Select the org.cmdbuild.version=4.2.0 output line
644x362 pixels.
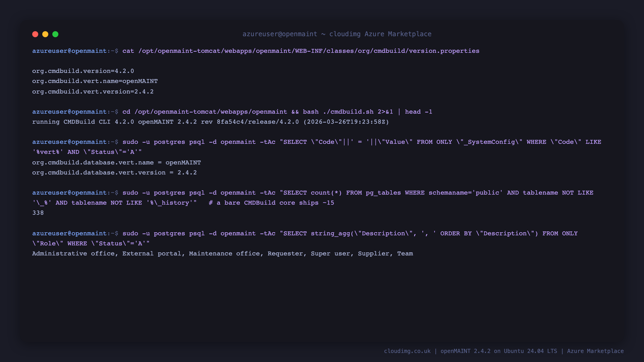point(83,71)
